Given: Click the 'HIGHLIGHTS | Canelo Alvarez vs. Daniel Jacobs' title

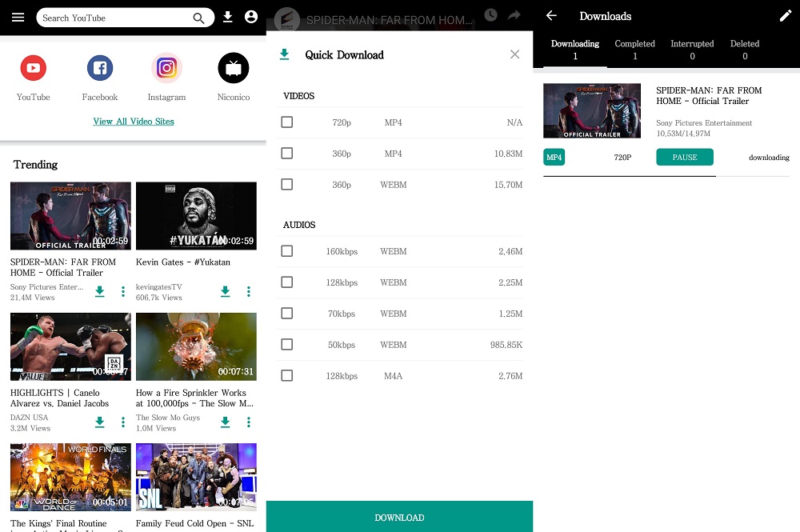Looking at the screenshot, I should [60, 398].
